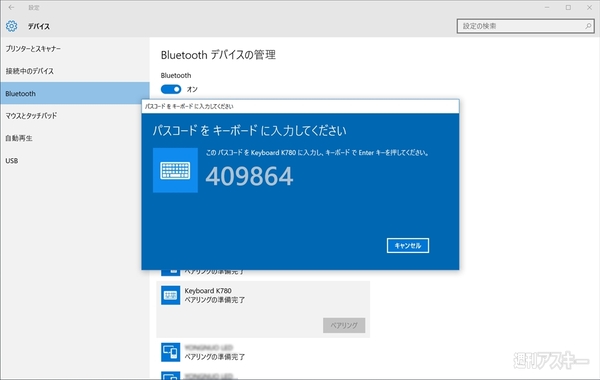Click the dialog heading パスコードをキーボードに入力してください

tap(249, 131)
